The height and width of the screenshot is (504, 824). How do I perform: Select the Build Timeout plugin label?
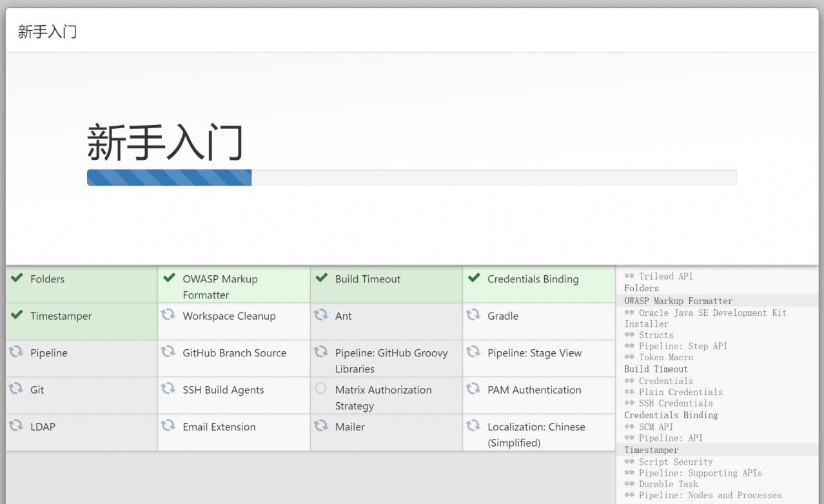(x=368, y=279)
